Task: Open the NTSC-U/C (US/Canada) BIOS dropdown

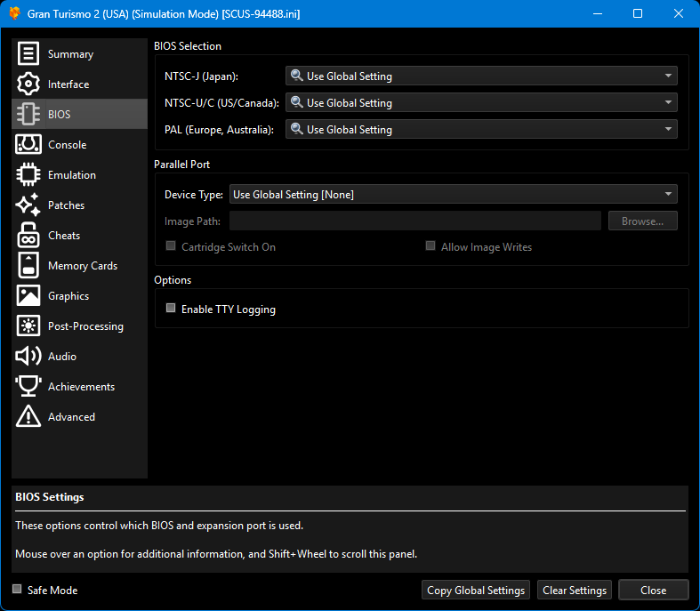Action: pos(480,103)
